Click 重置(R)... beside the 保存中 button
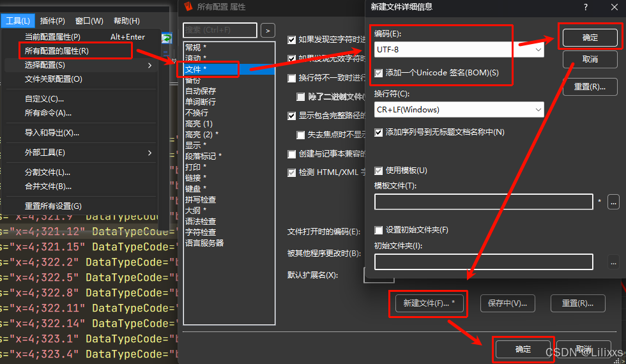 577,303
